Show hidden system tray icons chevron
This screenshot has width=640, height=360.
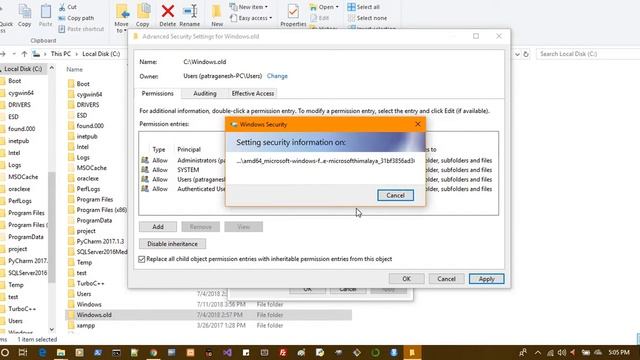tap(538, 352)
